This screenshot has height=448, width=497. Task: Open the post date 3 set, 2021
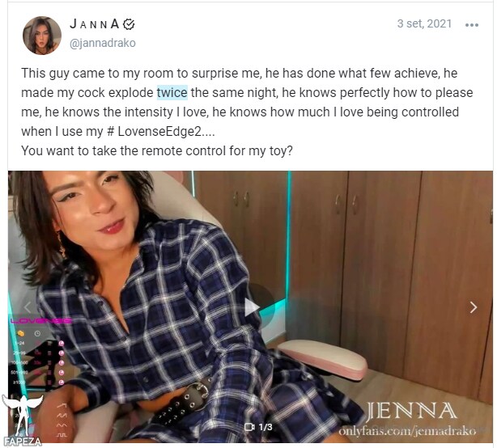[424, 23]
